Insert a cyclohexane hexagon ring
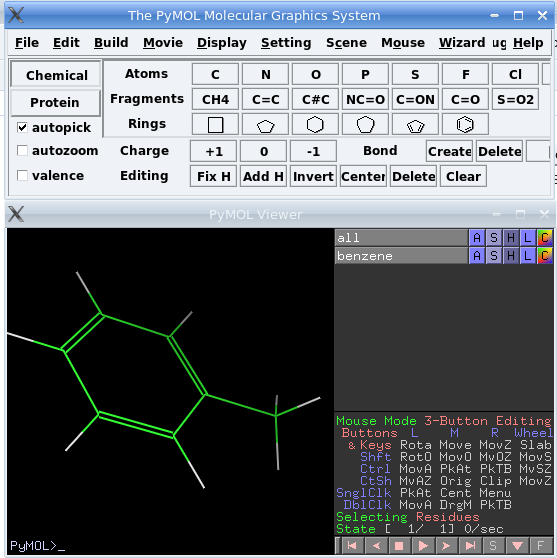 [315, 124]
